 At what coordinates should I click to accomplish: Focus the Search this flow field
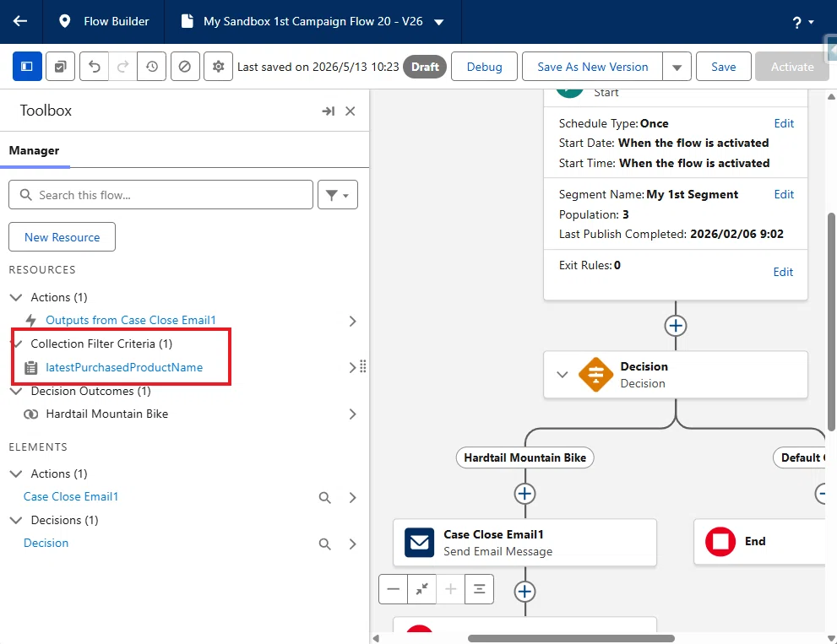pyautogui.click(x=160, y=195)
